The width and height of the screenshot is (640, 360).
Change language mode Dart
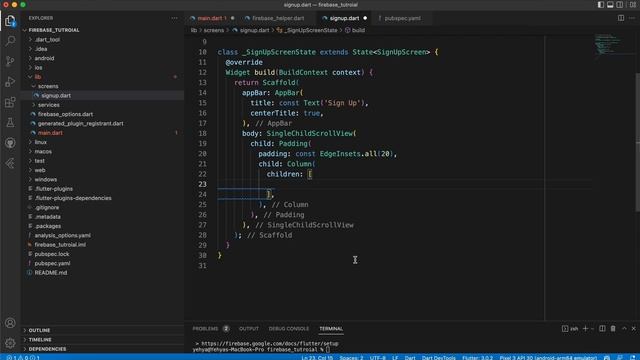(410, 358)
